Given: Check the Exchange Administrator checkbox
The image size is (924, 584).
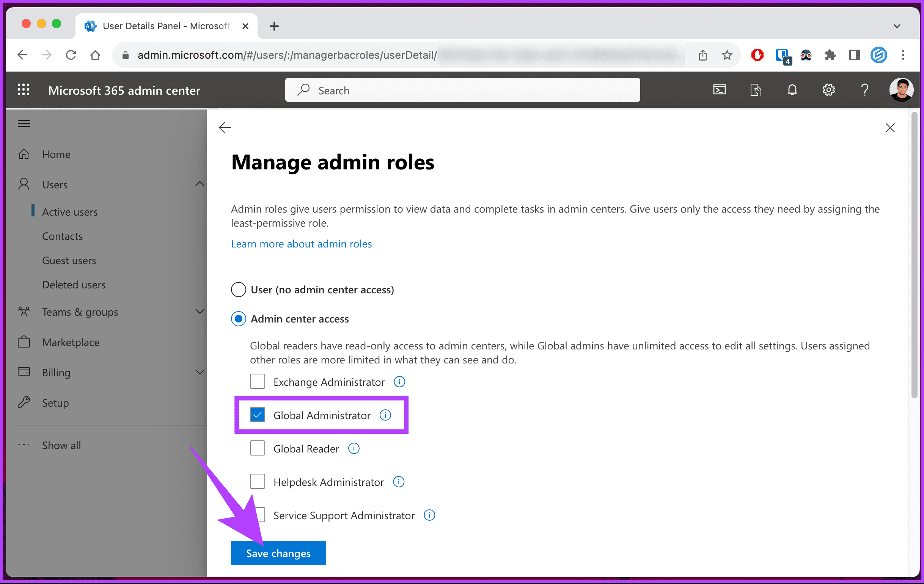Looking at the screenshot, I should 258,382.
